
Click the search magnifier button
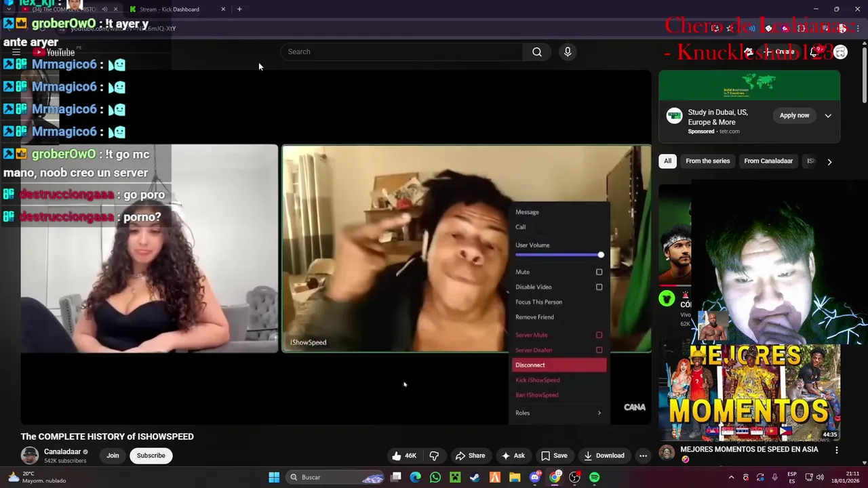536,52
